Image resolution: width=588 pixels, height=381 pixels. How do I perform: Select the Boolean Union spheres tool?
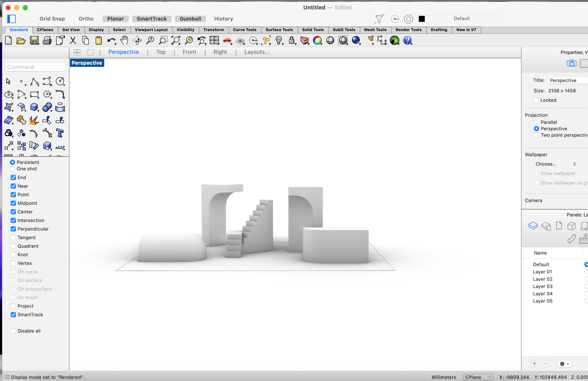coord(47,107)
